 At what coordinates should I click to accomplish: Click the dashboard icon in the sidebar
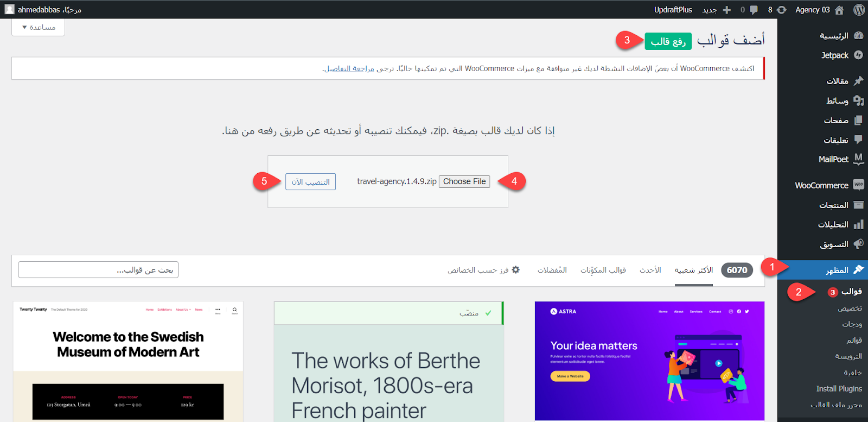coord(858,36)
